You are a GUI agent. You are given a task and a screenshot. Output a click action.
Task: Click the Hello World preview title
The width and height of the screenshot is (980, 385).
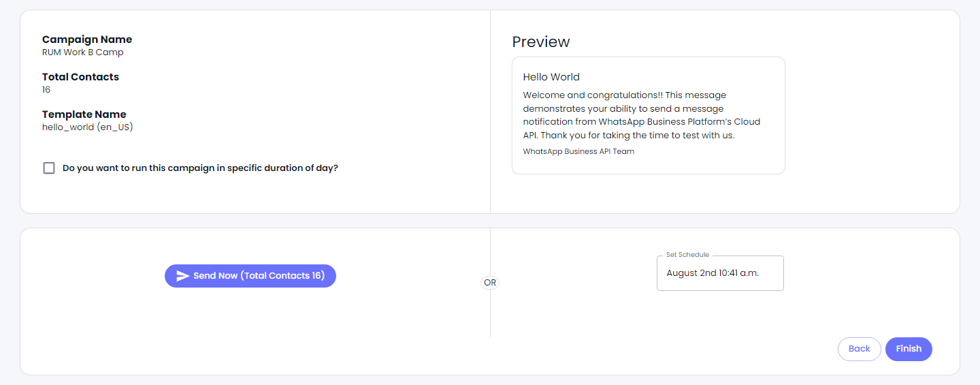tap(551, 77)
